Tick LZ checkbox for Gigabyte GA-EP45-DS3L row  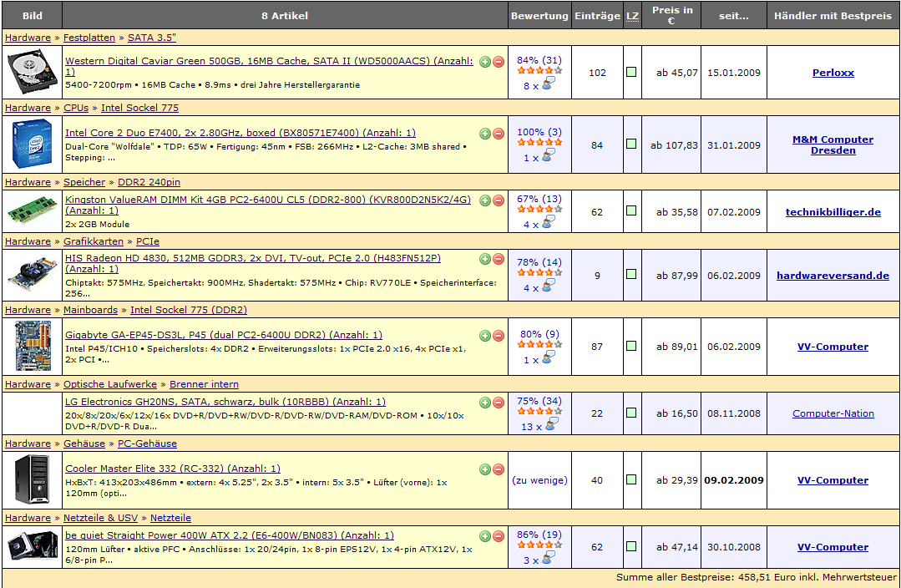click(x=631, y=346)
